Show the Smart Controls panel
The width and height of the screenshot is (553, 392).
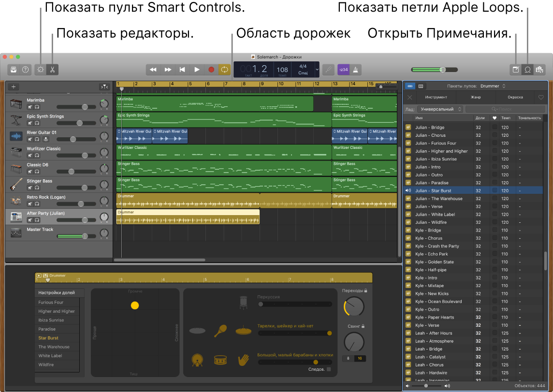click(x=41, y=69)
